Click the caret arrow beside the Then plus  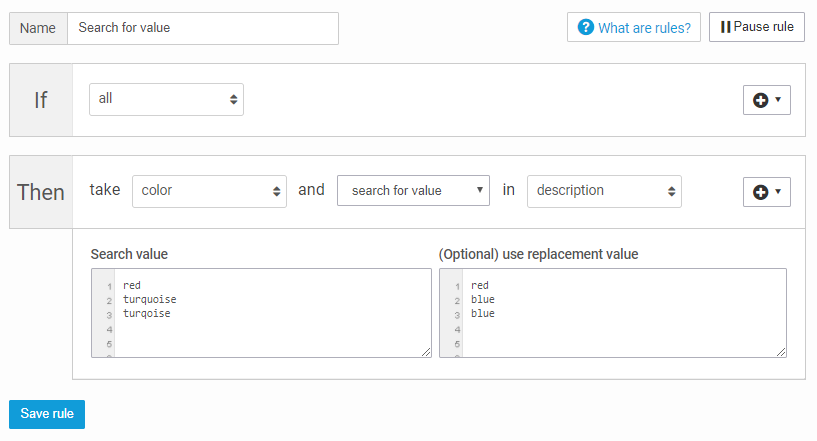pos(777,192)
